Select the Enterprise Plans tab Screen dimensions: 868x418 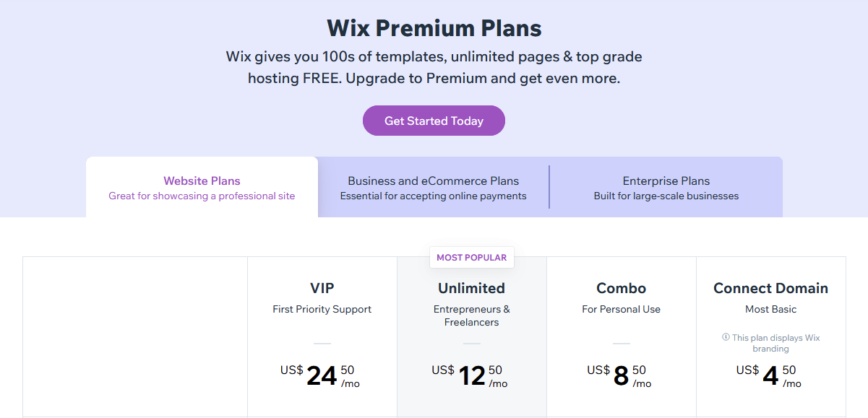666,187
